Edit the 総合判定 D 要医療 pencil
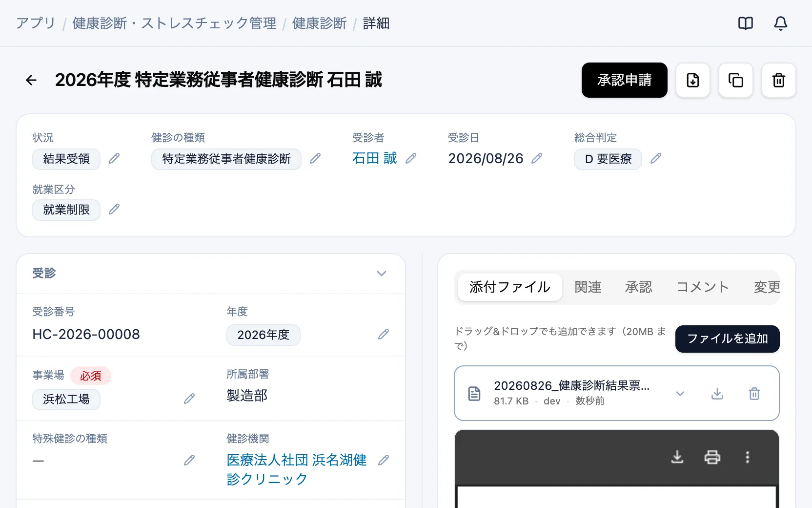 (656, 158)
